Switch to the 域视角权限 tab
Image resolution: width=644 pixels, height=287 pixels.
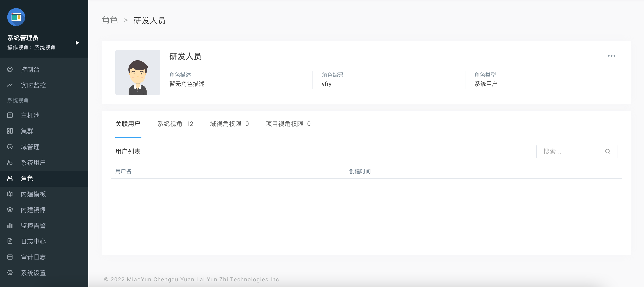click(x=229, y=124)
